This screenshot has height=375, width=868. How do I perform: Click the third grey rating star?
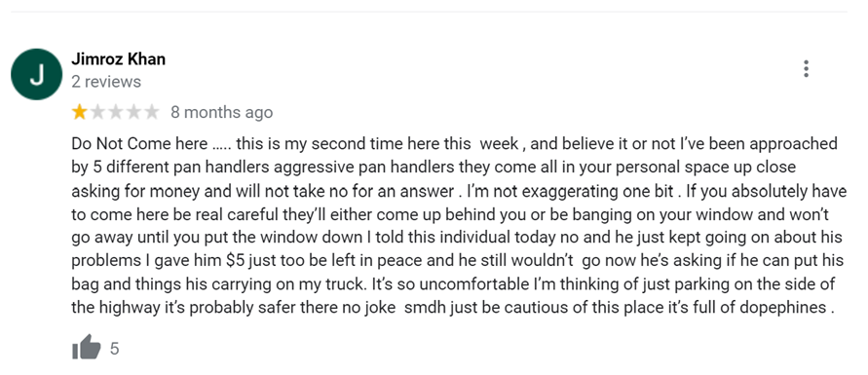pyautogui.click(x=115, y=113)
